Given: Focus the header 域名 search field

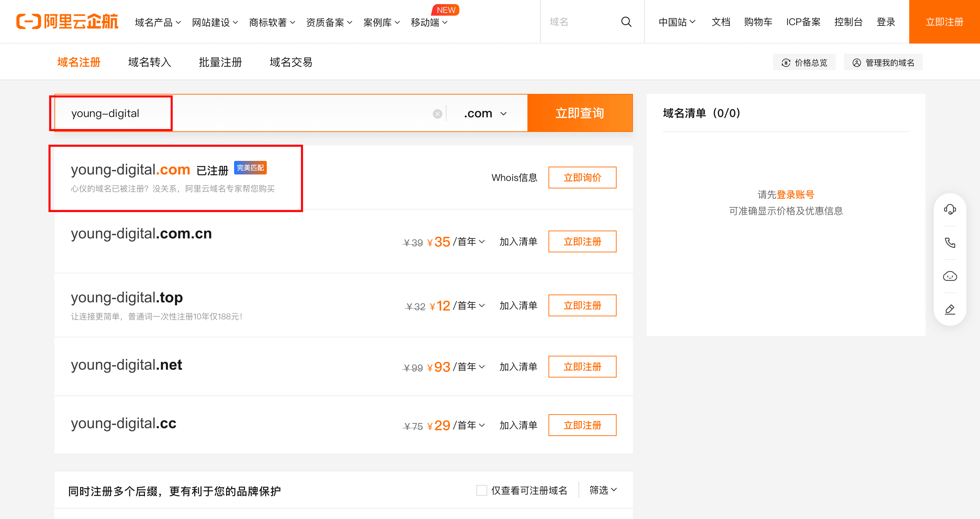Looking at the screenshot, I should (x=580, y=22).
